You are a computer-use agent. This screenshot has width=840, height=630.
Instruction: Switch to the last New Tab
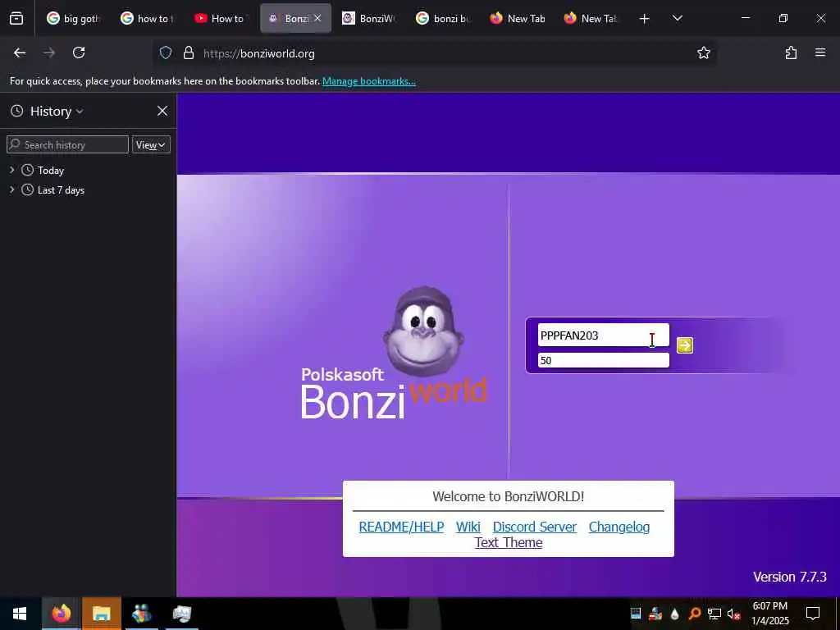coord(591,18)
